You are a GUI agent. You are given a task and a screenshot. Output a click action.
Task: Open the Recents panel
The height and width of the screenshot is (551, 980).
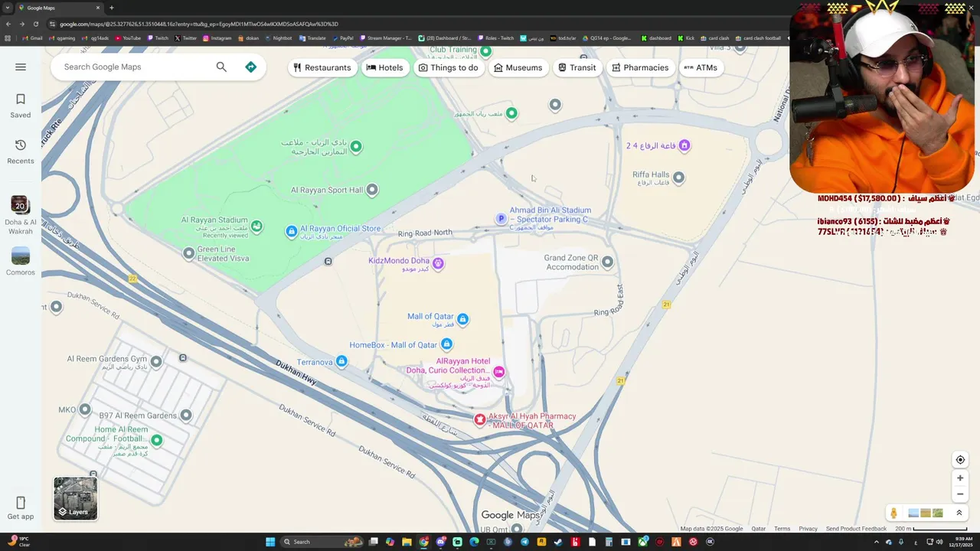[x=21, y=152]
